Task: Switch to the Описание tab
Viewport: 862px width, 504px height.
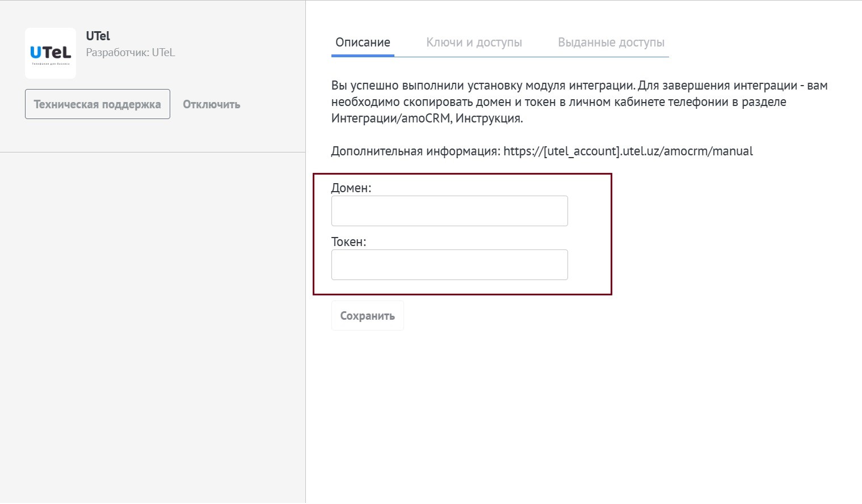Action: point(363,43)
